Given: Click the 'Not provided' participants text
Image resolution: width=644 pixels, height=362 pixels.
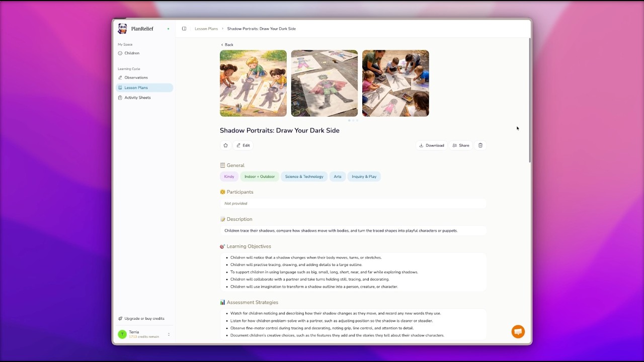Looking at the screenshot, I should click(236, 204).
